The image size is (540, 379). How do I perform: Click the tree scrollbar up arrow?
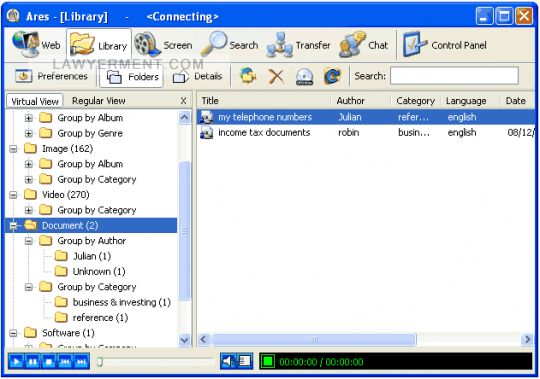pos(185,118)
